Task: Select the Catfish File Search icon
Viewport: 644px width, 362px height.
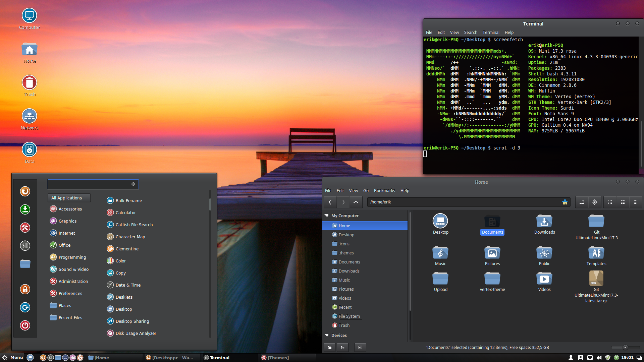Action: pos(109,225)
